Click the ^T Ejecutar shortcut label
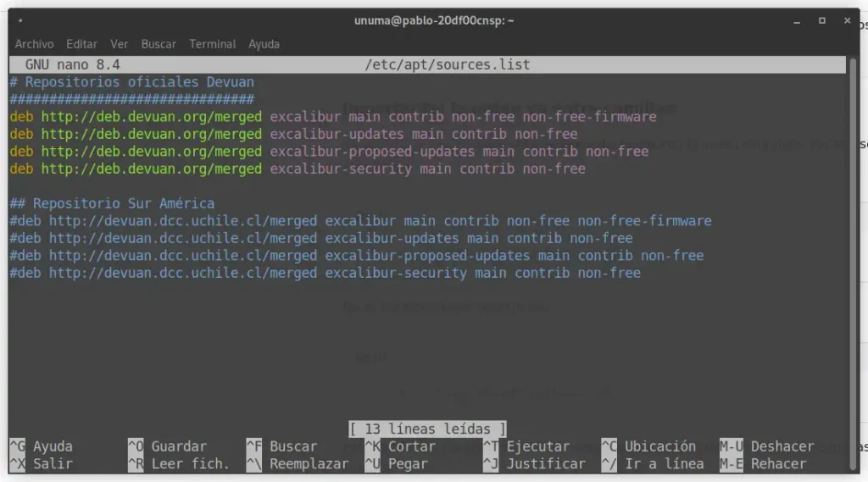868x482 pixels. [526, 446]
